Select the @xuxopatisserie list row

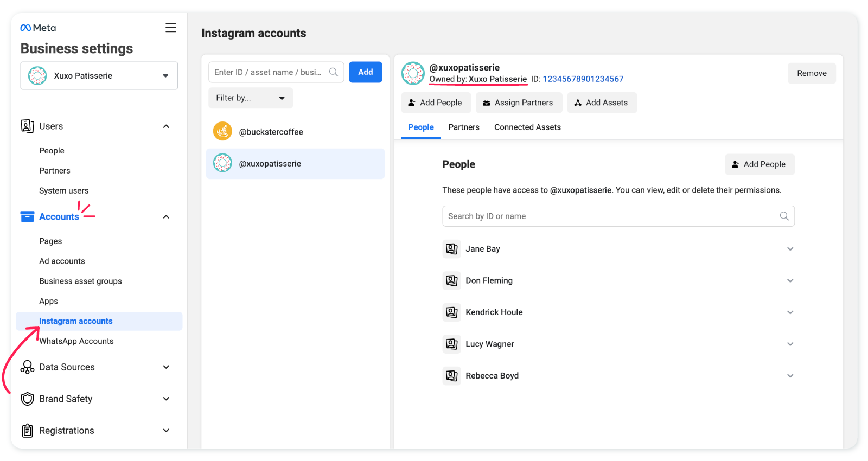pyautogui.click(x=295, y=164)
